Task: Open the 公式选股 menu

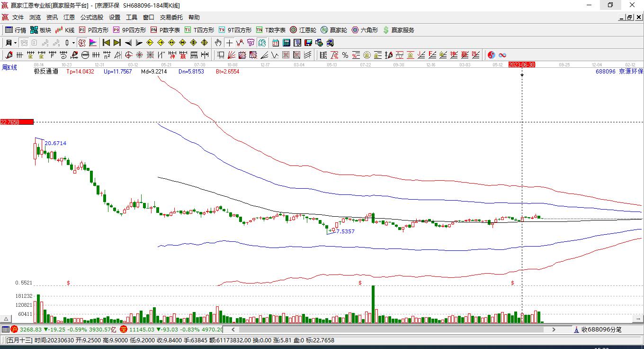Action: (x=91, y=18)
